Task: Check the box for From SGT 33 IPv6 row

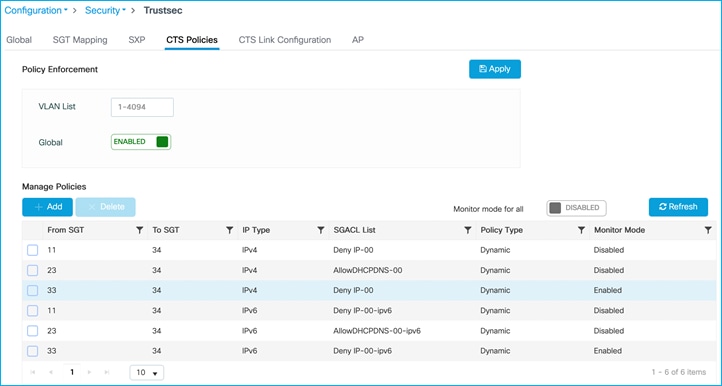Action: point(32,351)
